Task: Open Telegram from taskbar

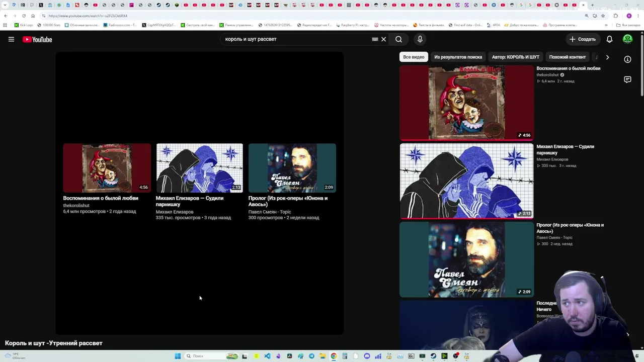Action: click(x=311, y=356)
